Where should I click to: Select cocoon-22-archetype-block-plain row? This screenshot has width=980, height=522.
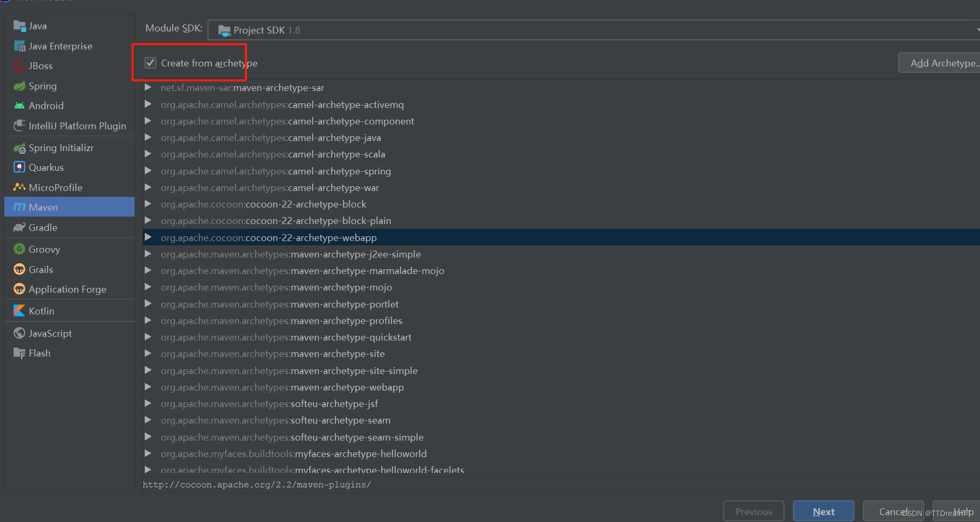pyautogui.click(x=561, y=220)
